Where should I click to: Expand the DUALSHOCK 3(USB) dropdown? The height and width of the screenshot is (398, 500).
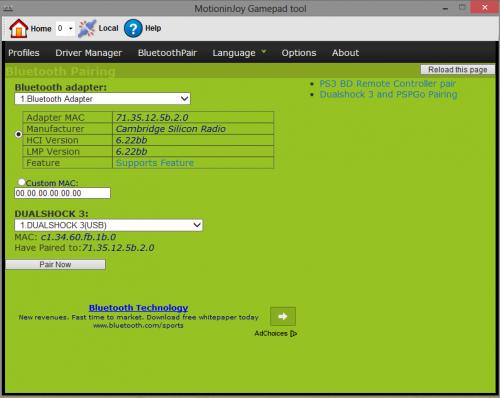pos(108,225)
